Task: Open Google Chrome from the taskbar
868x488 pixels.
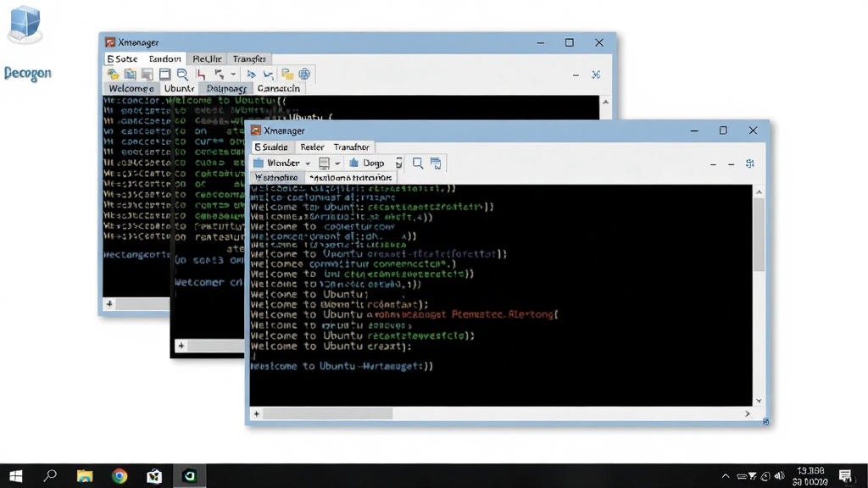Action: click(120, 476)
